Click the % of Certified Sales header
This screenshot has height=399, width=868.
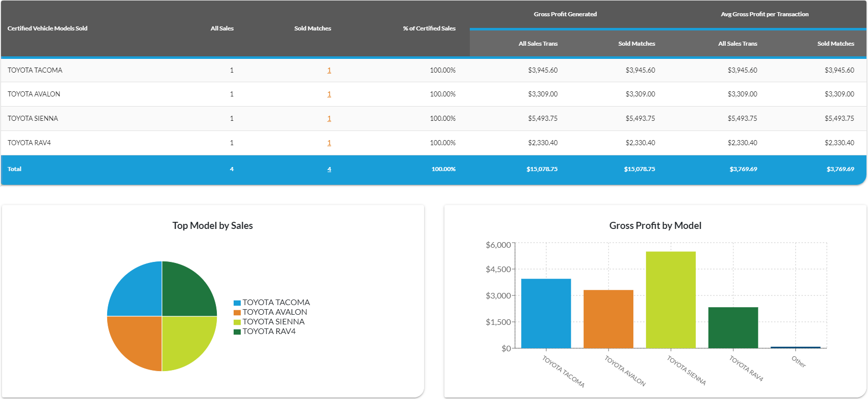tap(429, 28)
